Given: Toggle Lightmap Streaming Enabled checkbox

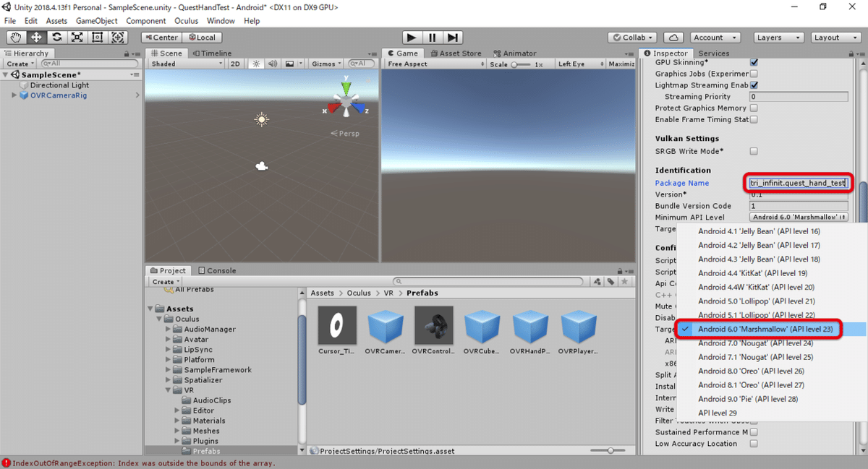Looking at the screenshot, I should [x=754, y=85].
